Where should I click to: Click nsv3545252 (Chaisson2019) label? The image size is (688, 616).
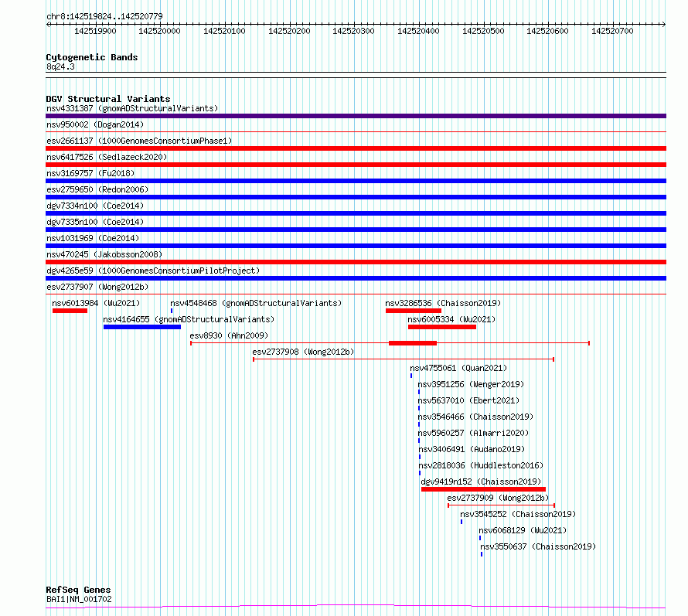518,514
